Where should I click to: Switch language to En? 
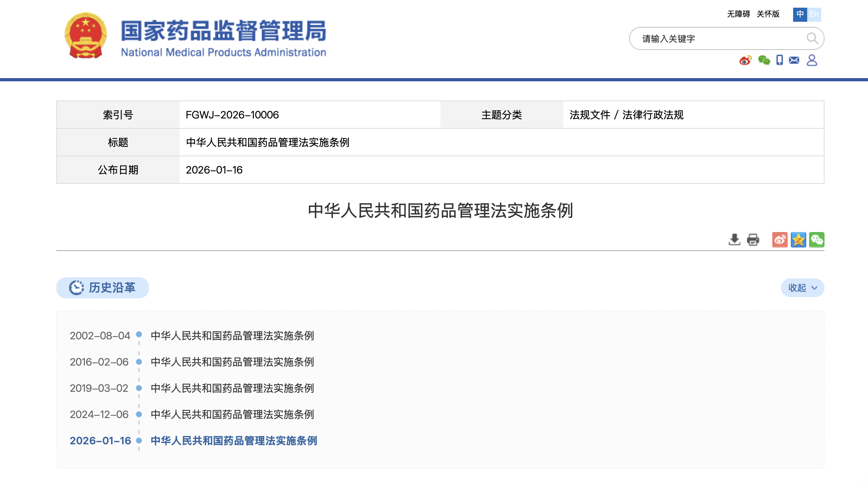(814, 14)
